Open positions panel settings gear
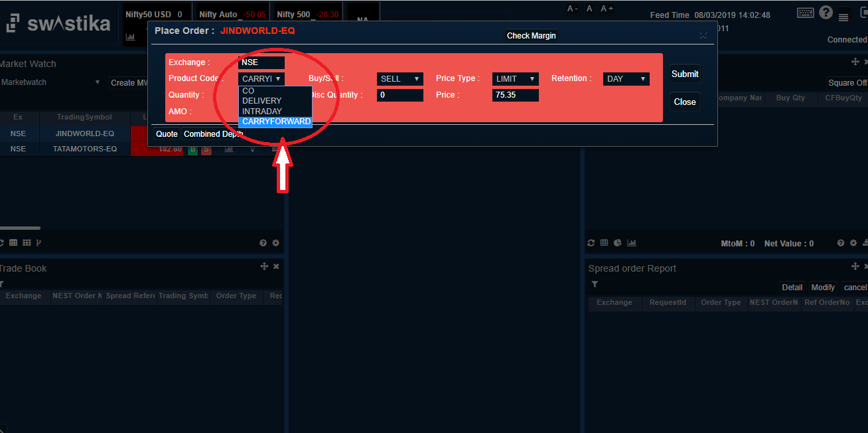The height and width of the screenshot is (433, 868). [x=854, y=243]
